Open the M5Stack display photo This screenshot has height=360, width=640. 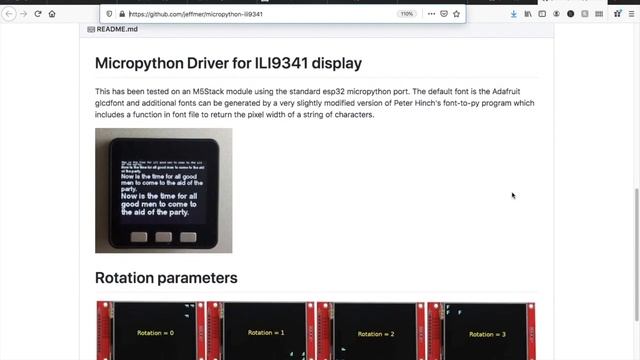(x=164, y=191)
